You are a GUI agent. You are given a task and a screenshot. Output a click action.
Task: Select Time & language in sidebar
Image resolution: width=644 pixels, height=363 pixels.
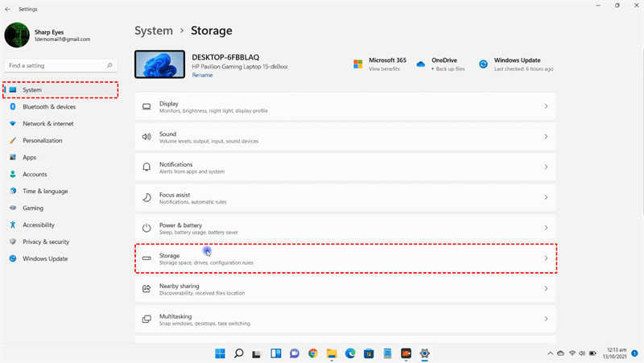(45, 191)
